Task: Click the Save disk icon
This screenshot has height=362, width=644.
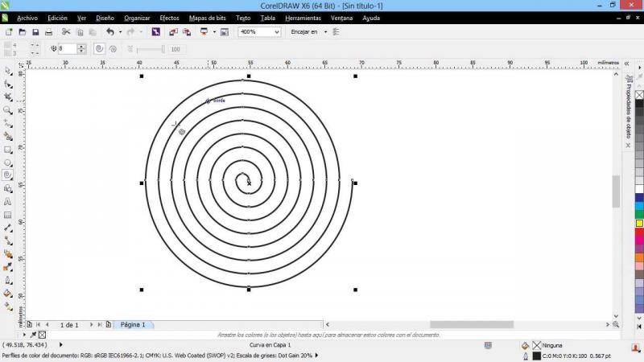Action: (35, 32)
